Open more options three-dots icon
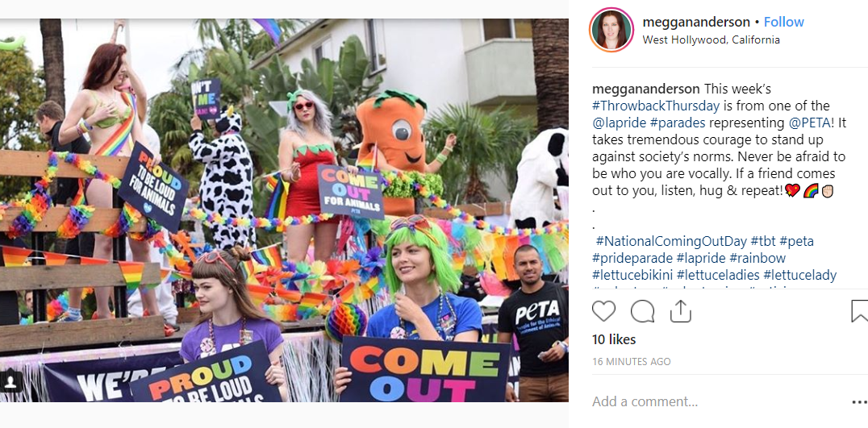This screenshot has height=428, width=868. click(x=859, y=402)
